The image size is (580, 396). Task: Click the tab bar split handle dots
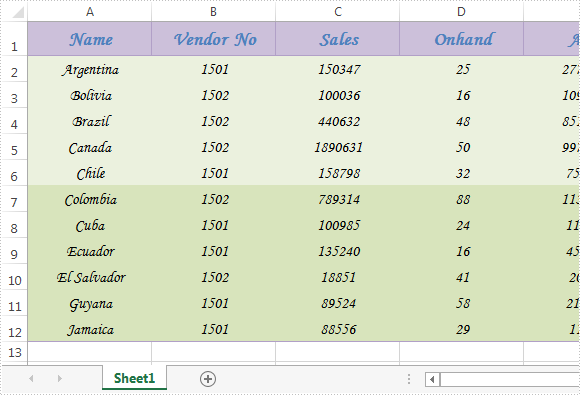tap(409, 379)
